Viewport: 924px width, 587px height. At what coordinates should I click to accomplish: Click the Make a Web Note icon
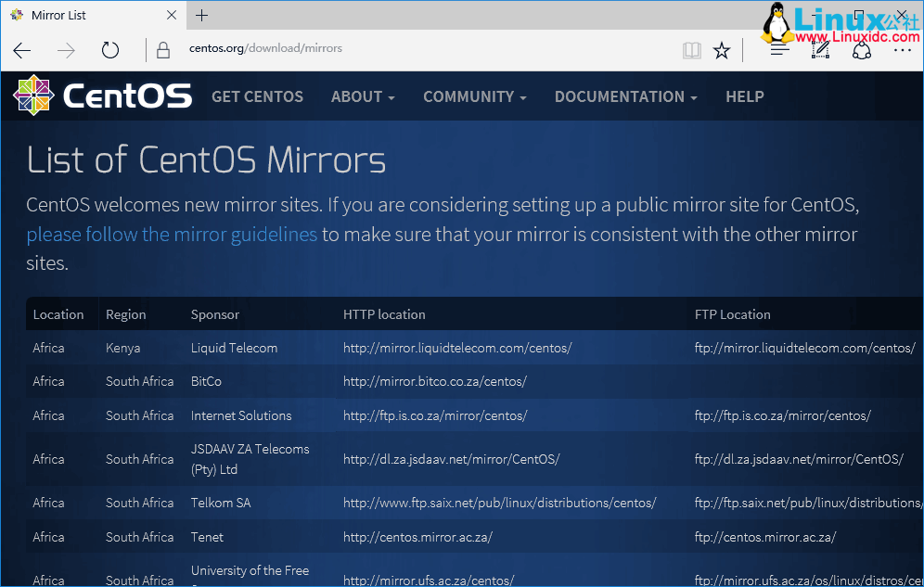(x=821, y=50)
